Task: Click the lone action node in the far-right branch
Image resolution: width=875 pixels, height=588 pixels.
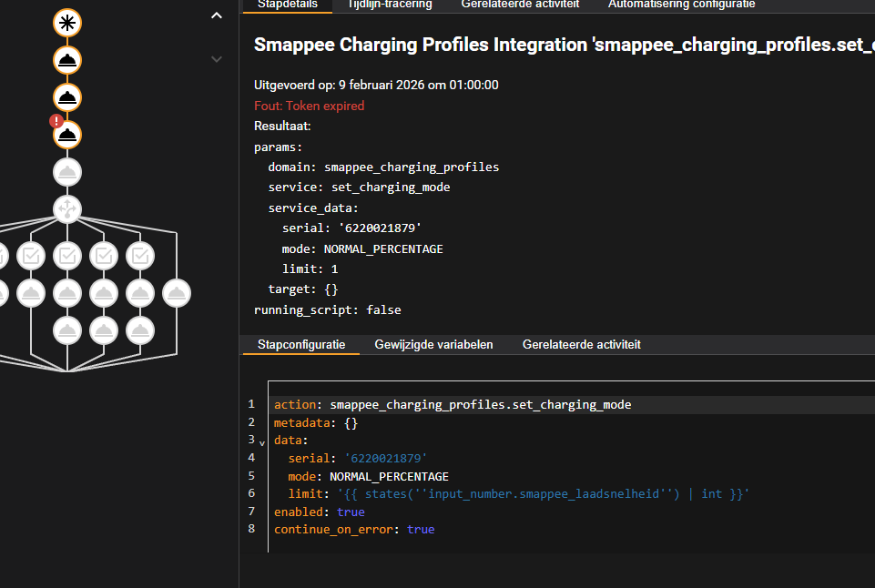Action: pyautogui.click(x=176, y=293)
